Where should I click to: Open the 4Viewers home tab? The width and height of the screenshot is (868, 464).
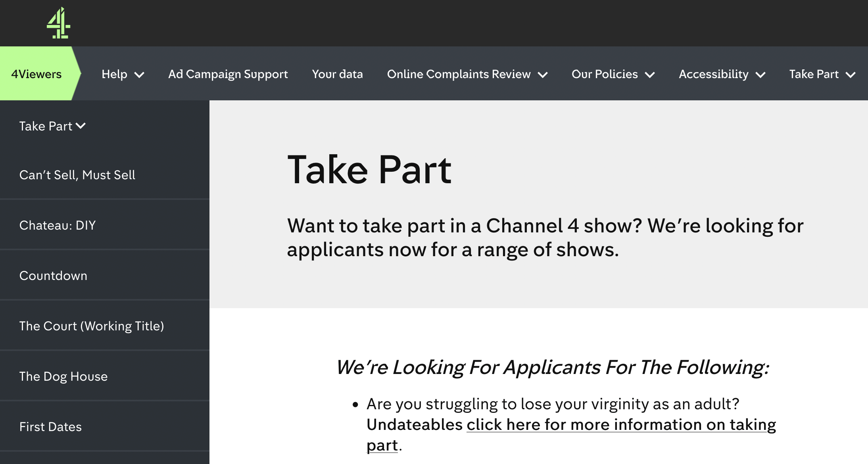36,74
